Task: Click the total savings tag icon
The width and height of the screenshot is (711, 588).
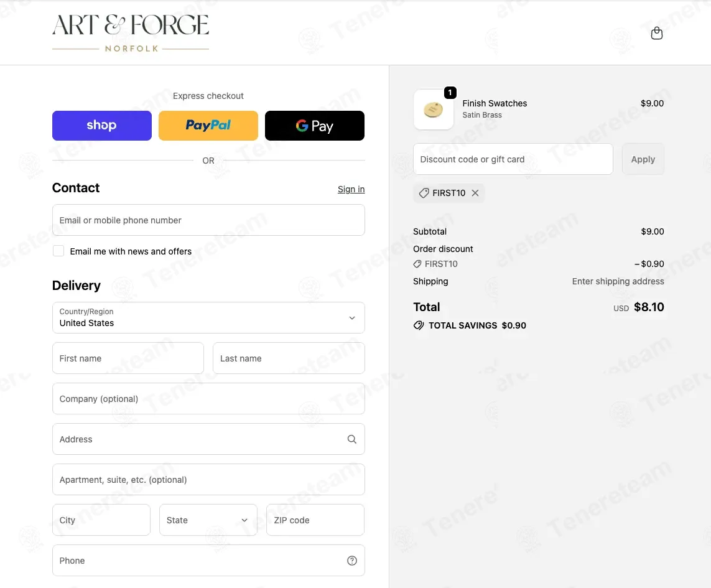Action: 419,325
